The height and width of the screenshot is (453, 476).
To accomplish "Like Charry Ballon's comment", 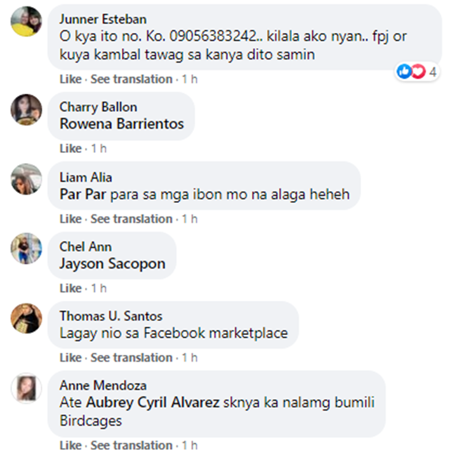I will coord(70,149).
